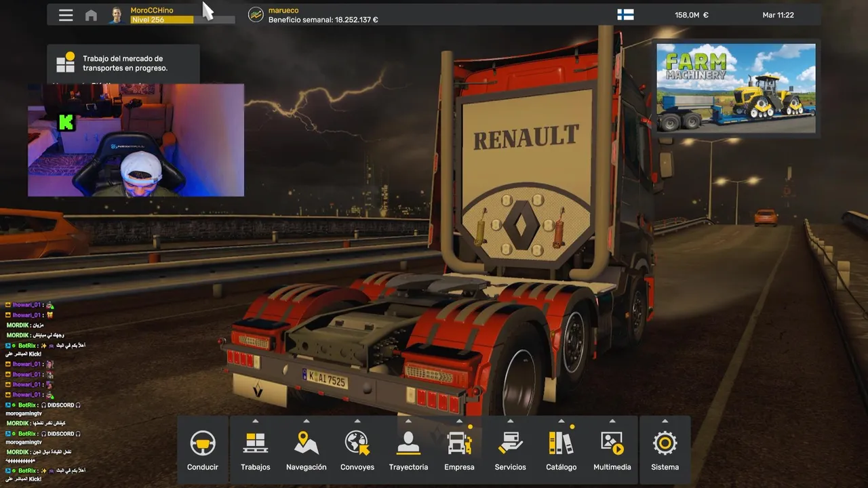Click the Nivel 256 experience progress bar
Screen dimensions: 868x488
[182, 20]
